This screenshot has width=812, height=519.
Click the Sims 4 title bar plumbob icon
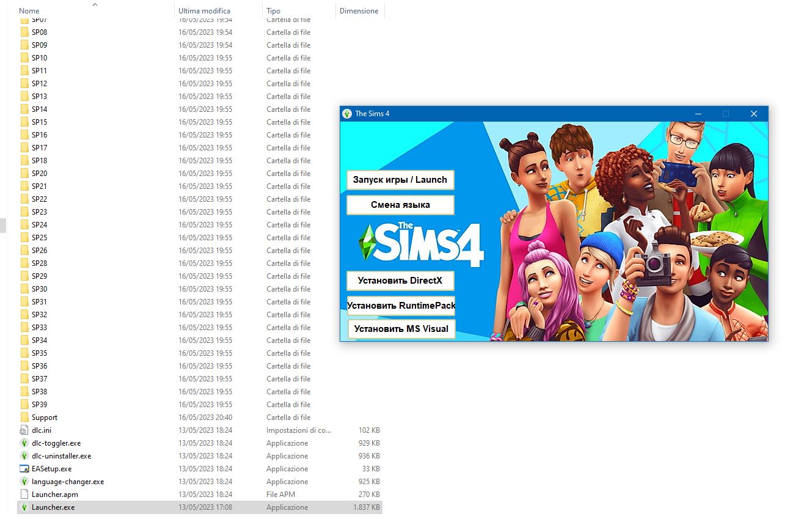[347, 114]
